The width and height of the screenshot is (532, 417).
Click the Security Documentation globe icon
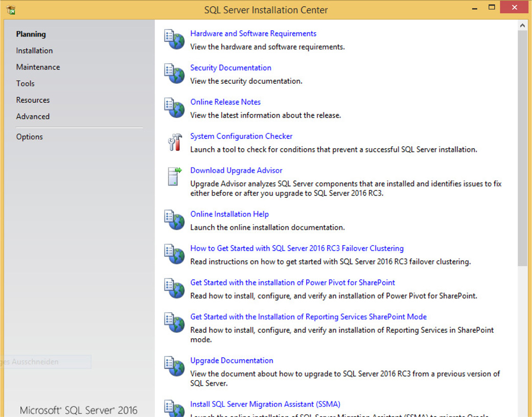tap(174, 74)
